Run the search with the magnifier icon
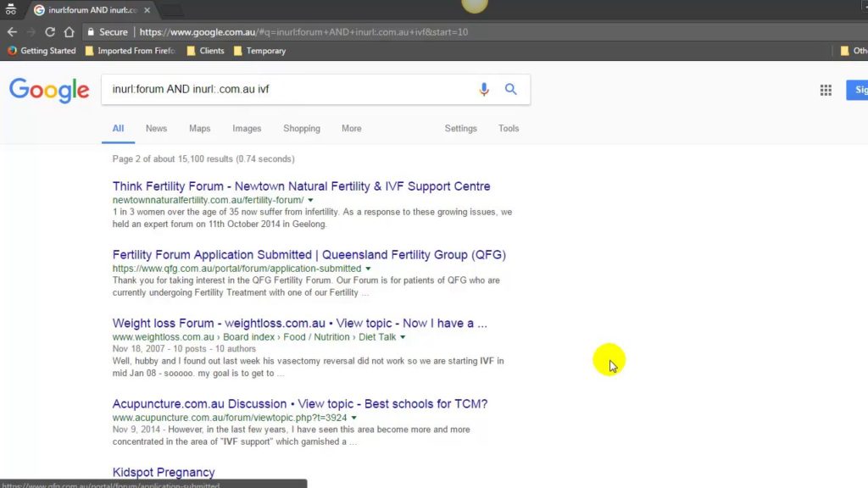 click(x=510, y=89)
